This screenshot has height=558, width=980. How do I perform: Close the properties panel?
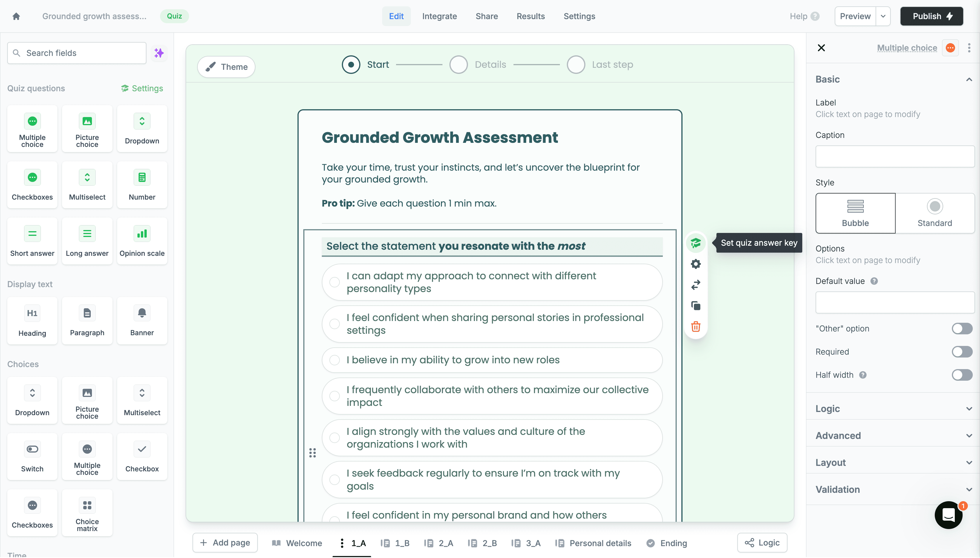click(x=821, y=48)
